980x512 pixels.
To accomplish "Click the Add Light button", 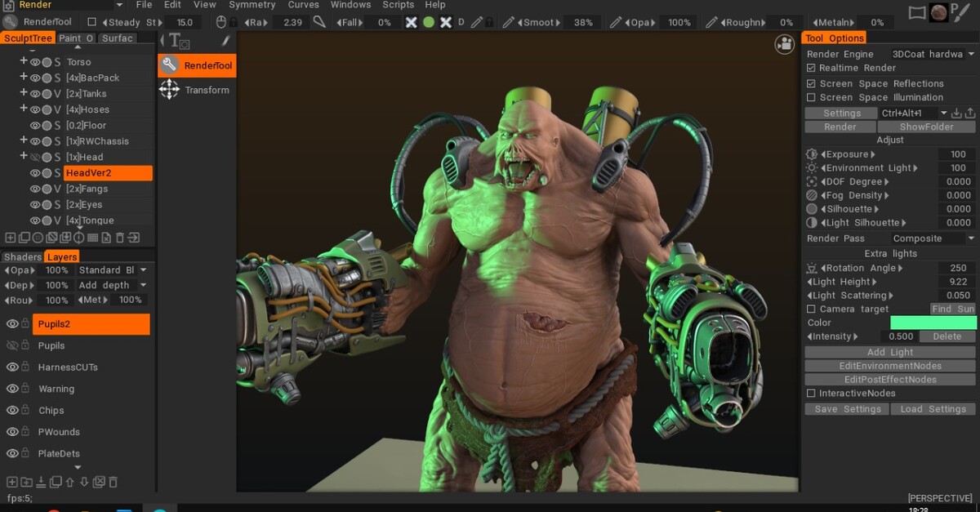I will [889, 351].
